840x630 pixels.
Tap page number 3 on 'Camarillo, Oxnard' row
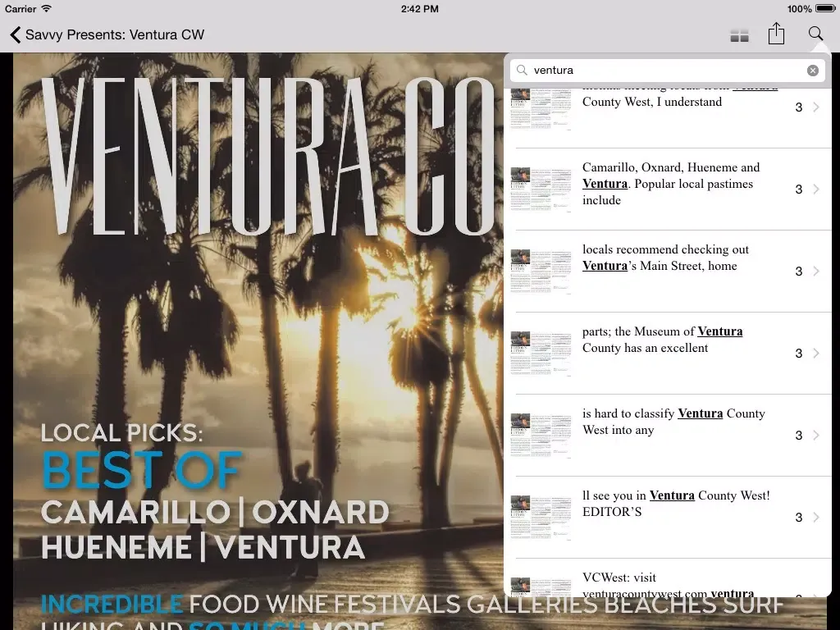(798, 189)
